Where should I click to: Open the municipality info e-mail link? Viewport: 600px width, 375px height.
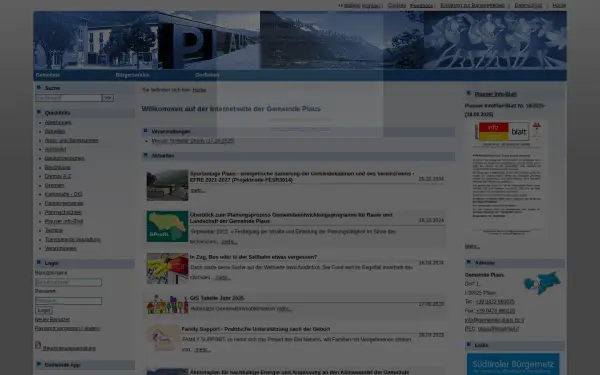pos(494,320)
